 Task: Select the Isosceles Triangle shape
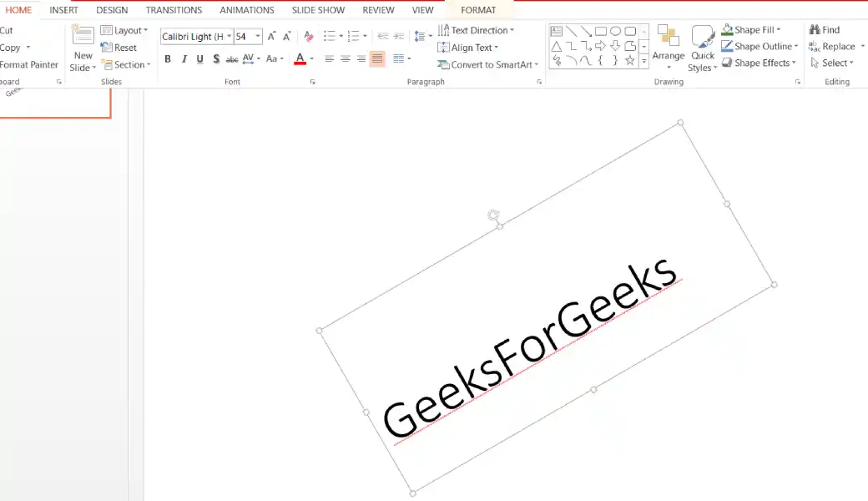pyautogui.click(x=557, y=46)
